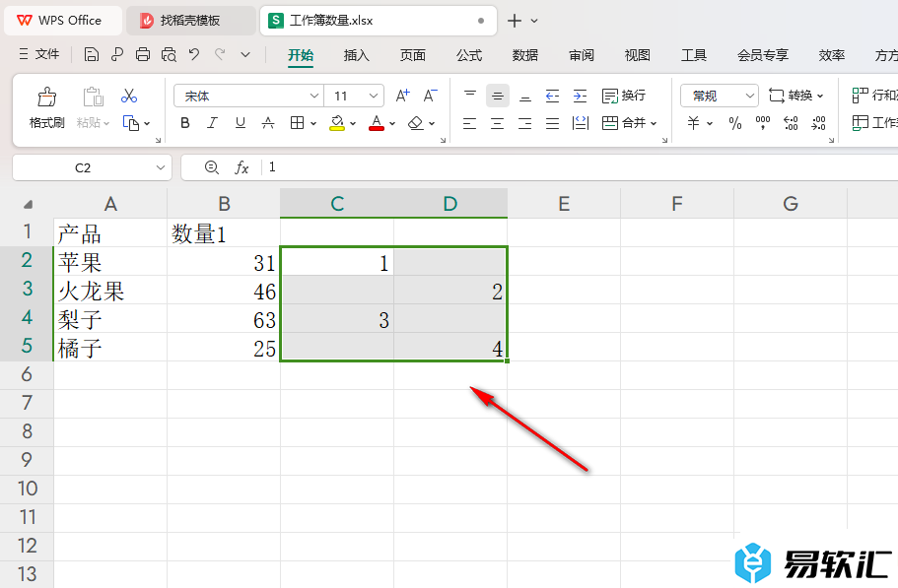Expand fill color dropdown arrow
Screen dimensions: 898x588
pyautogui.click(x=353, y=123)
